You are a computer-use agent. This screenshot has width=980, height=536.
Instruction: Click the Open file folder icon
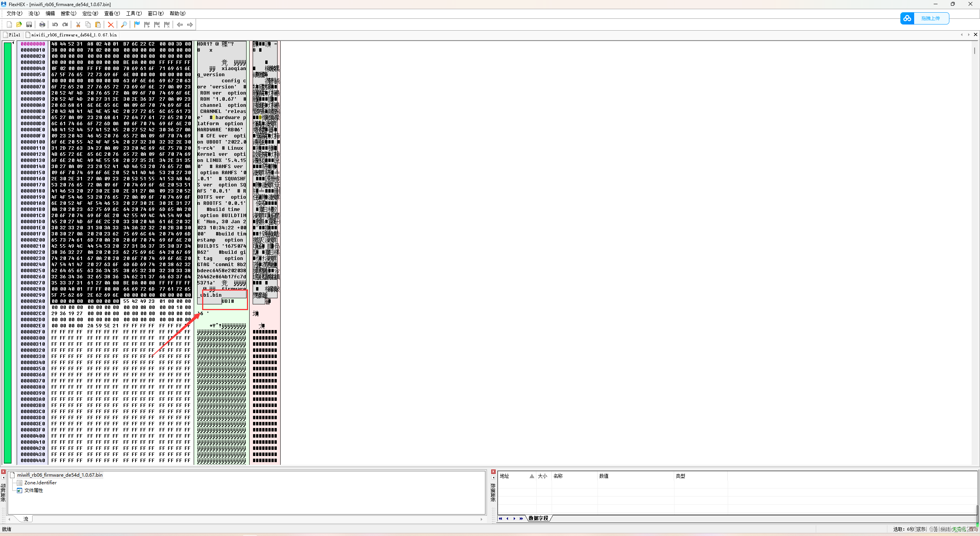point(19,25)
